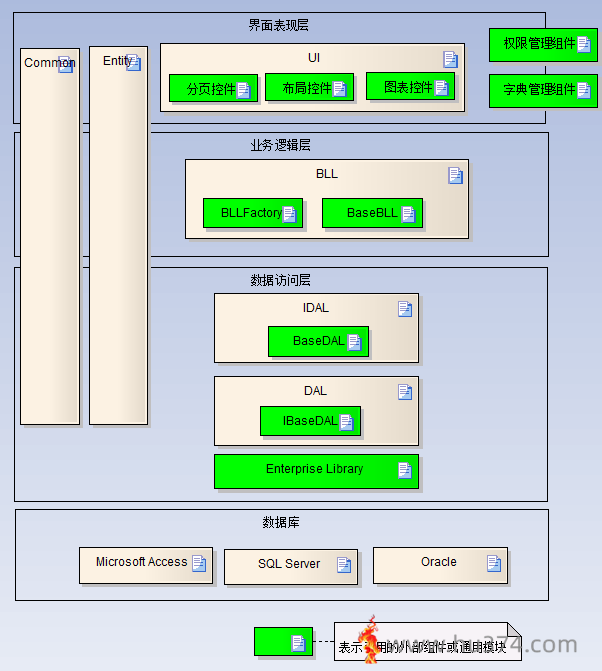
Task: Select the 数据库 layer title
Action: (x=281, y=522)
